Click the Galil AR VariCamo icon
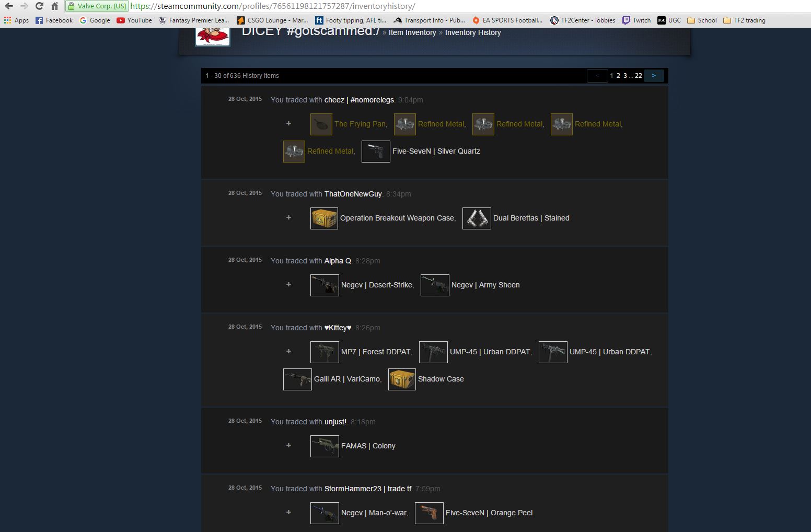811x532 pixels. click(x=297, y=379)
